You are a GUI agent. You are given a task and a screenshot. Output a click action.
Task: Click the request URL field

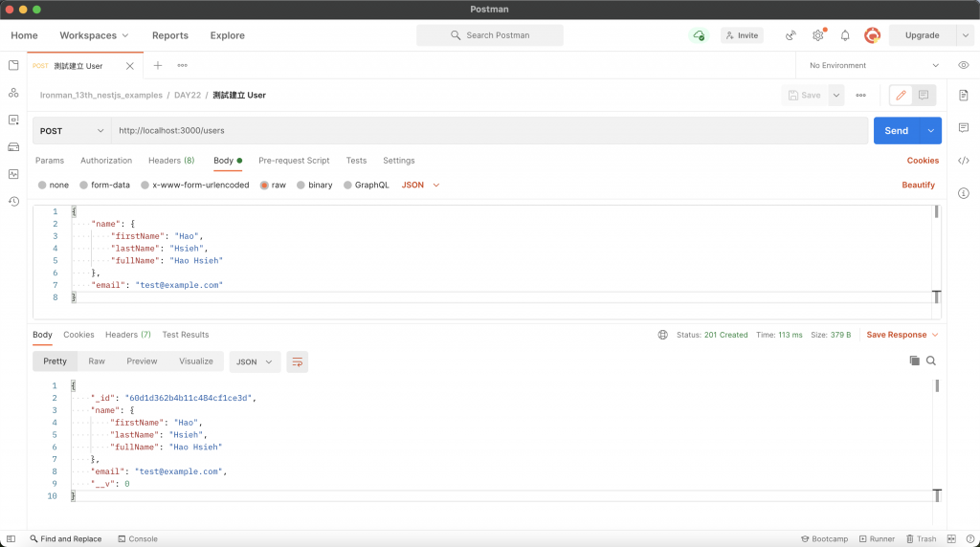489,131
